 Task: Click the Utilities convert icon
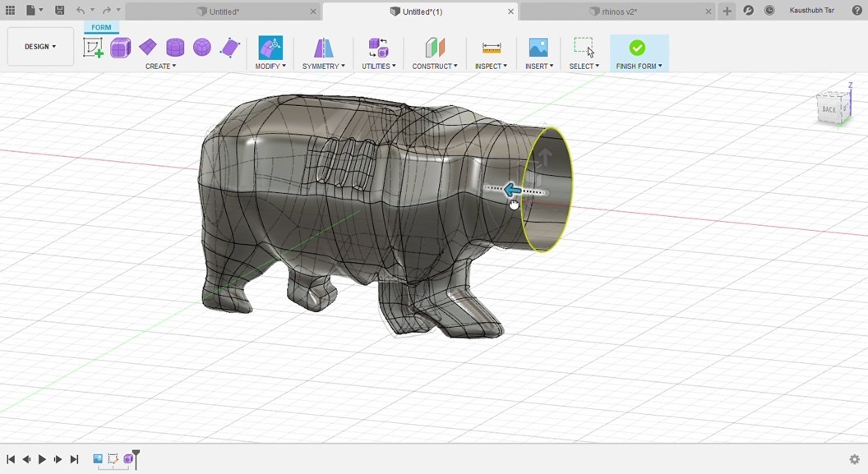379,48
